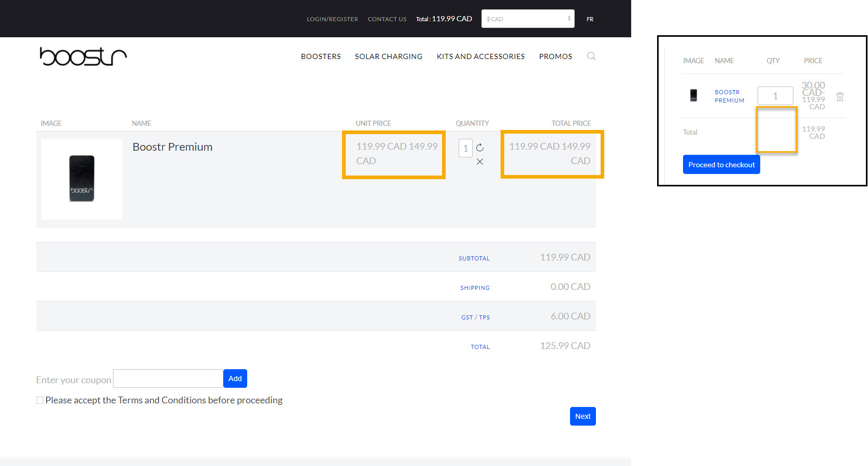Click the Next button
868x466 pixels.
click(x=582, y=416)
